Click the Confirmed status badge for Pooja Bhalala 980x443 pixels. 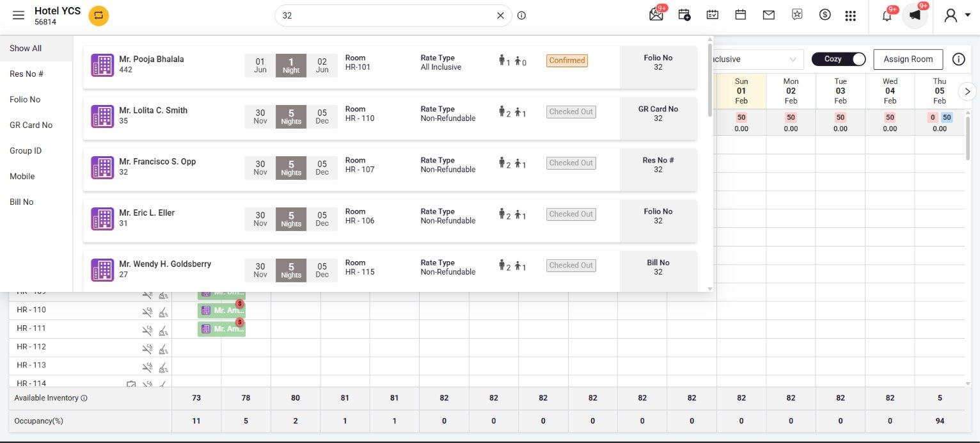[567, 60]
